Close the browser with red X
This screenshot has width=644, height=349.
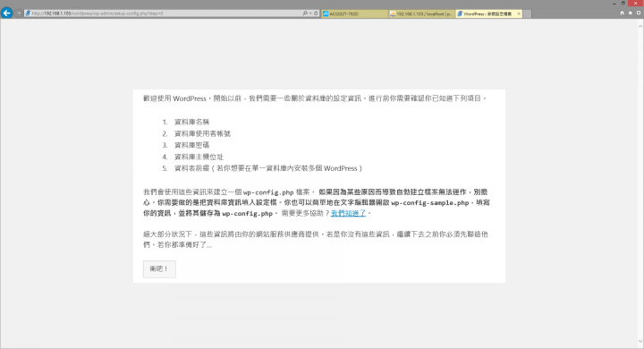click(x=636, y=4)
